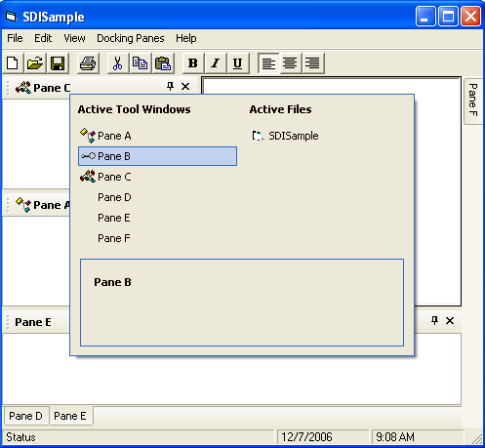Switch to the Pane E bottom tab
Image resolution: width=485 pixels, height=448 pixels.
pyautogui.click(x=70, y=416)
